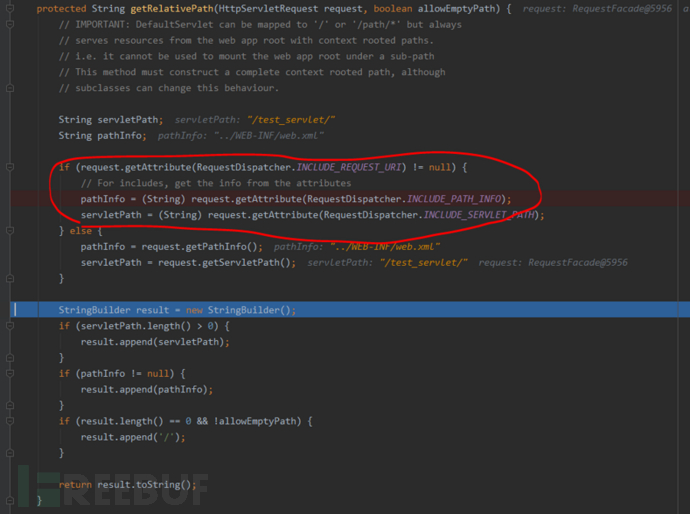
Task: Fold the comment block starting '// IMPORTANT'
Action: point(10,24)
